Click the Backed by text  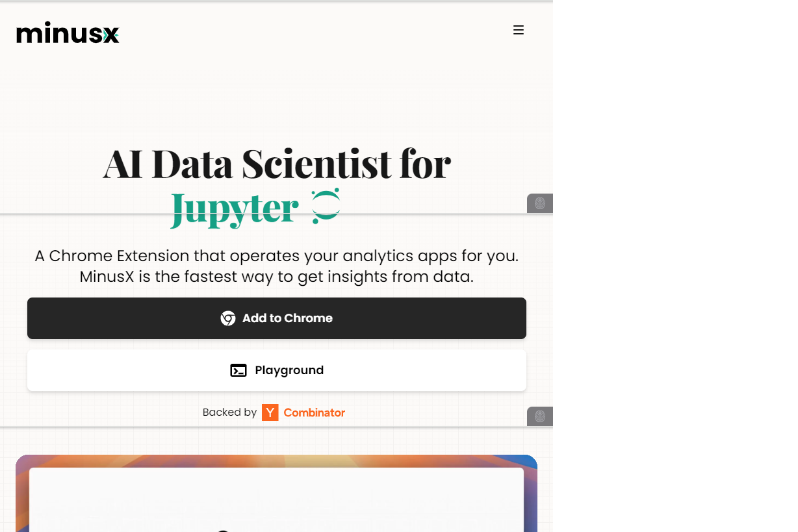click(x=229, y=412)
